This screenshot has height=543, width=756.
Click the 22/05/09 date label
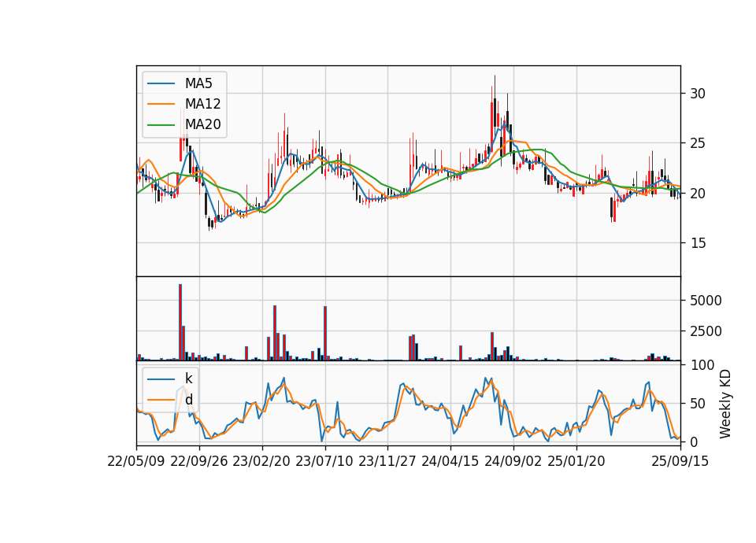click(x=136, y=461)
